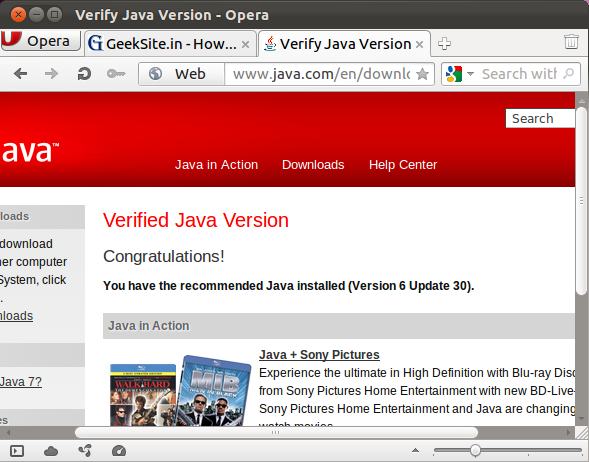This screenshot has width=589, height=462.
Task: Click the Verified Java Version heading
Action: [x=196, y=220]
